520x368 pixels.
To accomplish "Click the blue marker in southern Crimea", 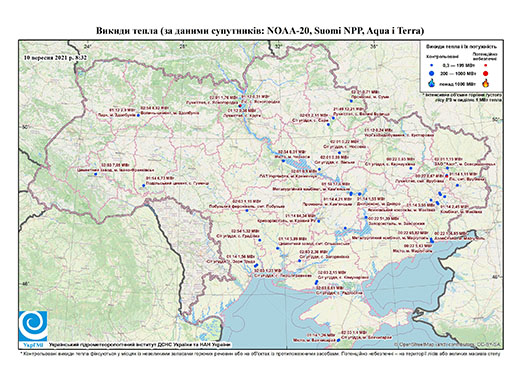I will [x=338, y=340].
